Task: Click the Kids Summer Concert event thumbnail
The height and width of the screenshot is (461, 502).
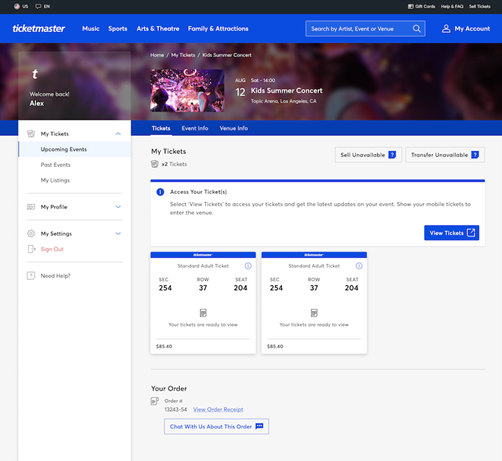Action: (187, 90)
